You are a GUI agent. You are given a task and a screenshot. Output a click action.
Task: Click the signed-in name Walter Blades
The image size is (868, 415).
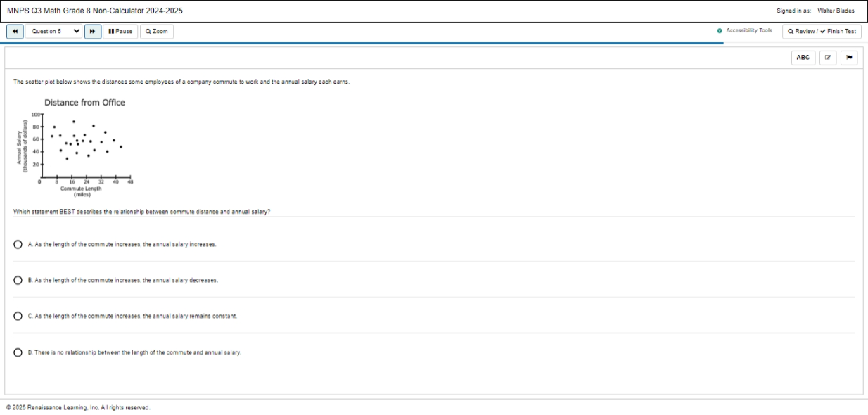pos(836,11)
